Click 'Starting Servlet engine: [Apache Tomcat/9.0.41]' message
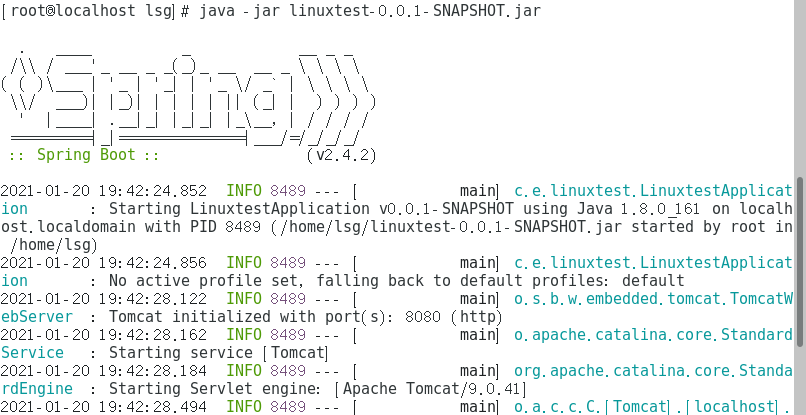This screenshot has width=806, height=415. click(x=318, y=389)
